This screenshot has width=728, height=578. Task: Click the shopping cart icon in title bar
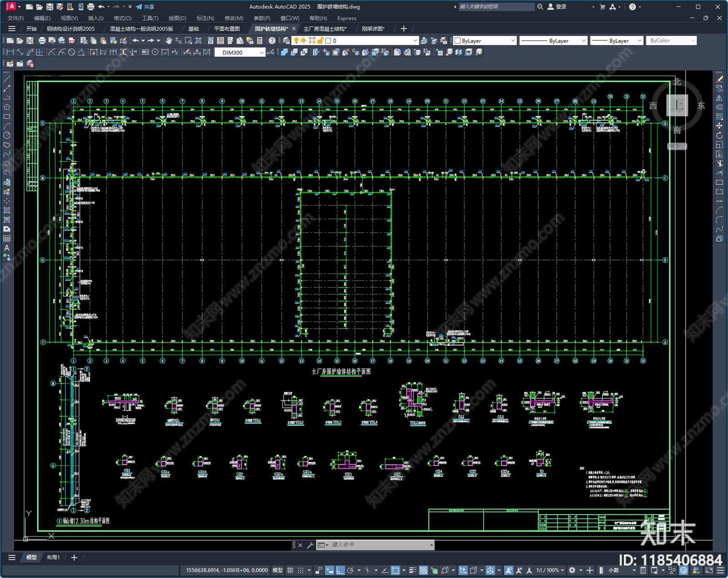[602, 7]
